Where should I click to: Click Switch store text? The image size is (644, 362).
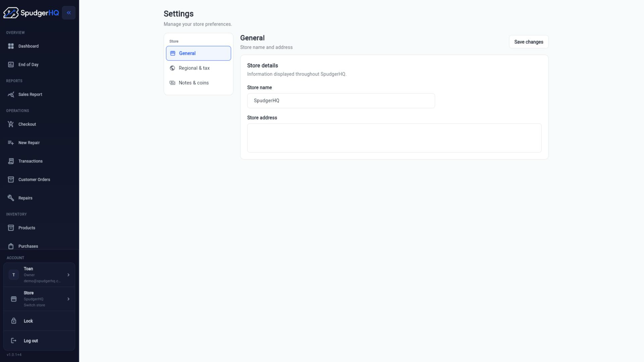34,305
